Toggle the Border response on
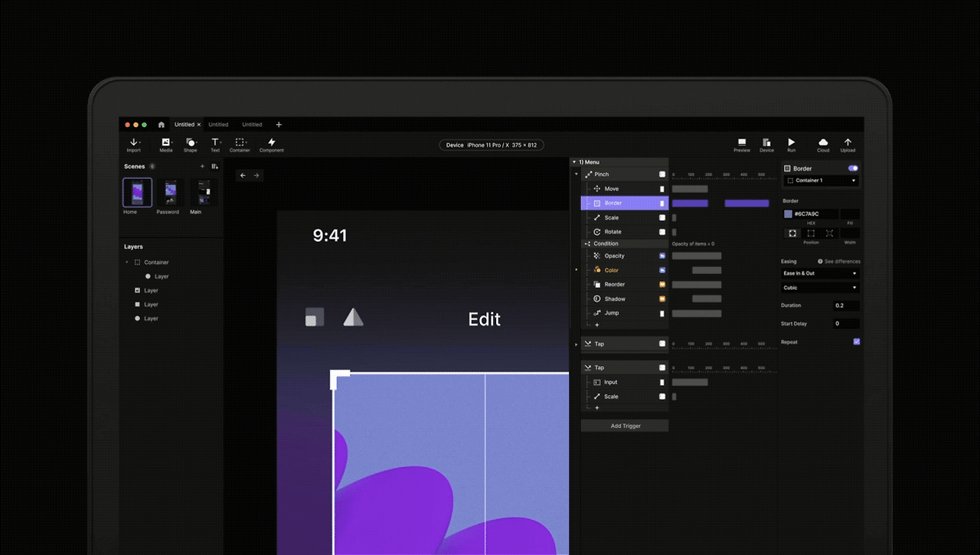980x555 pixels. click(x=853, y=168)
